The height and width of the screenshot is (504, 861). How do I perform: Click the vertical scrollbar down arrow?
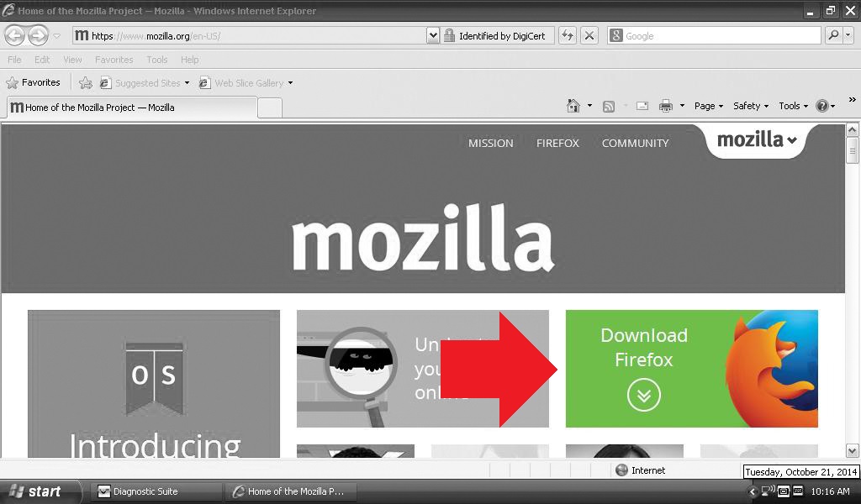pyautogui.click(x=852, y=451)
